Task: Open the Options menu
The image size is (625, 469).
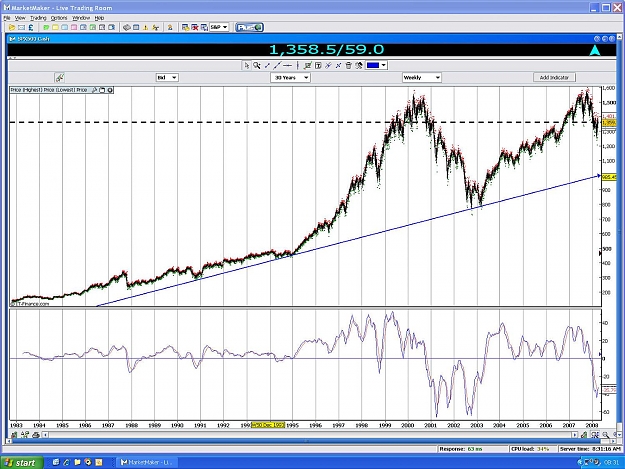Action: tap(59, 18)
